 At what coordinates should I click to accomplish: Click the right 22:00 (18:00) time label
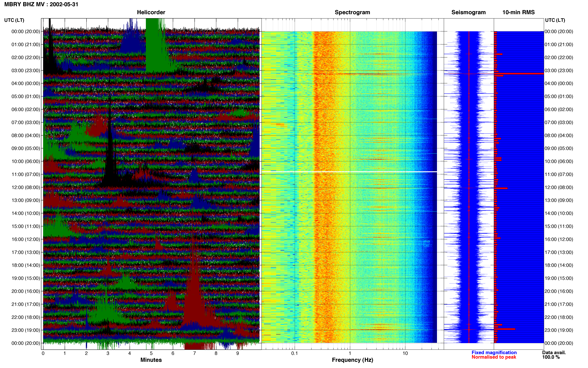coord(559,317)
